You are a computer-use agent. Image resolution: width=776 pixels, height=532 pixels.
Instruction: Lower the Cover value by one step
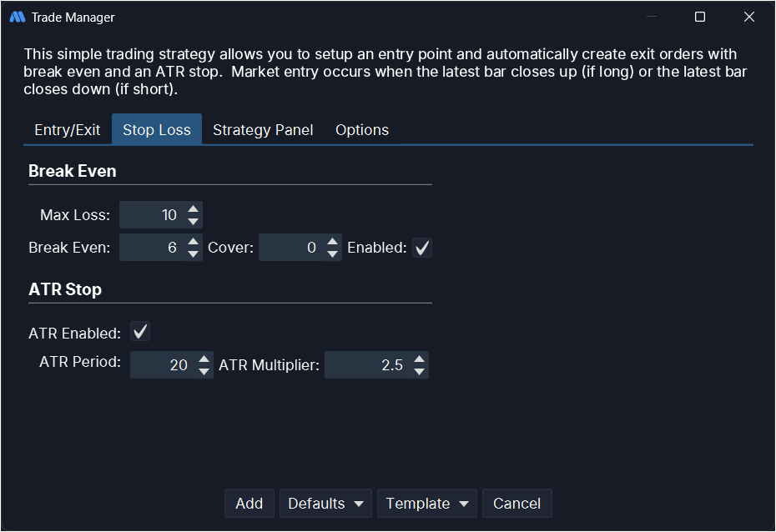pos(333,254)
